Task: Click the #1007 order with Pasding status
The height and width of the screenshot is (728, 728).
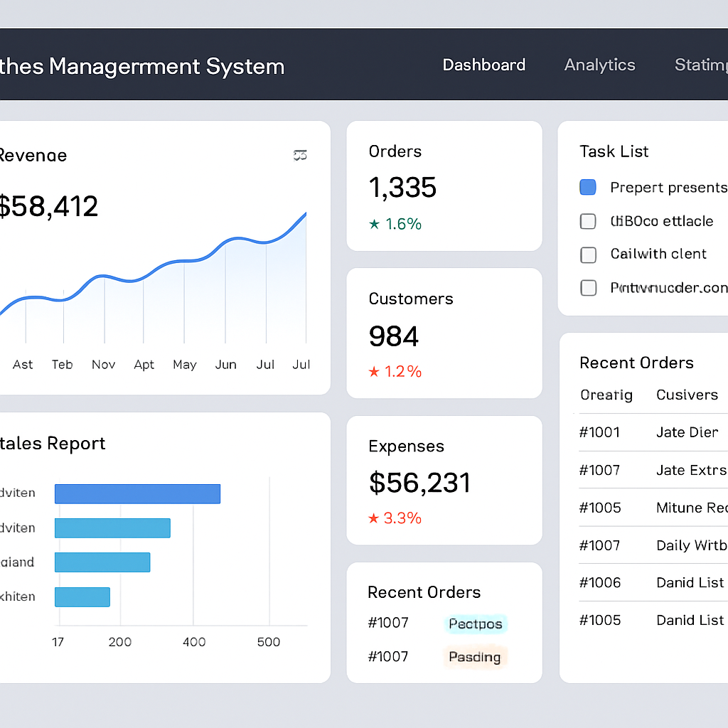Action: pyautogui.click(x=388, y=656)
